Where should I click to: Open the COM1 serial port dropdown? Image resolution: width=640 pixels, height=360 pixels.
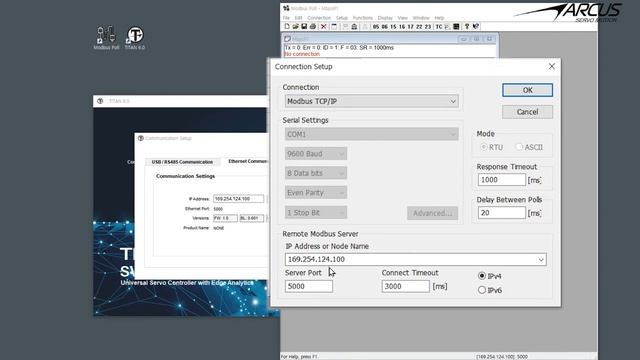pyautogui.click(x=371, y=134)
